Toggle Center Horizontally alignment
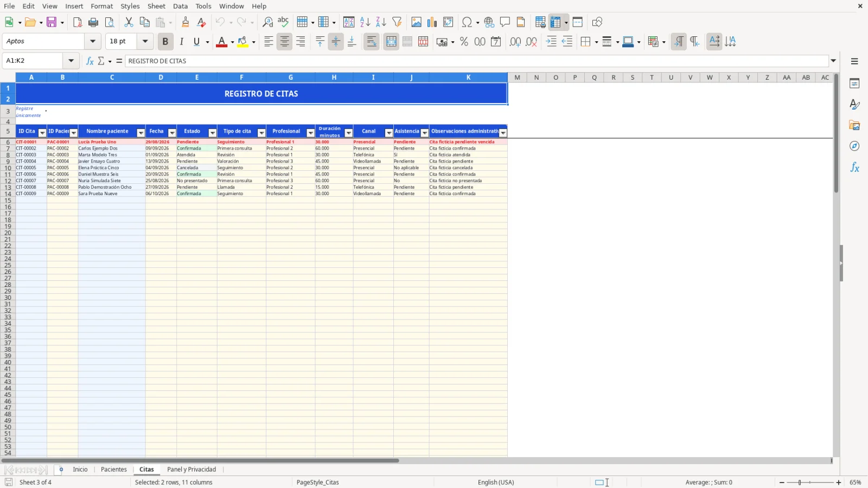Viewport: 868px width, 488px height. (x=284, y=41)
